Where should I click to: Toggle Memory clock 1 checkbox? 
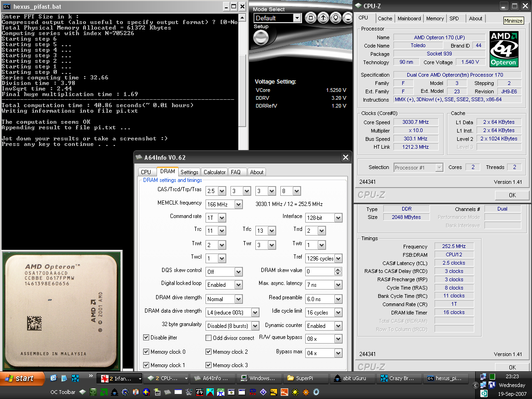(146, 365)
